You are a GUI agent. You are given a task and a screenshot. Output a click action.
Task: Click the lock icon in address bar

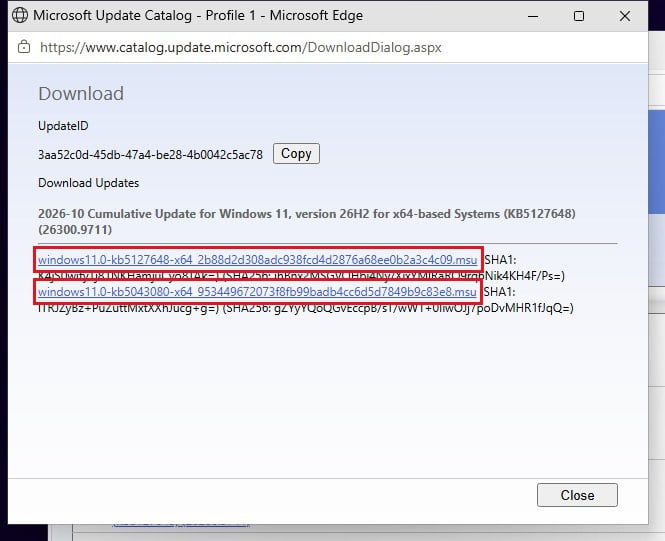(x=24, y=47)
